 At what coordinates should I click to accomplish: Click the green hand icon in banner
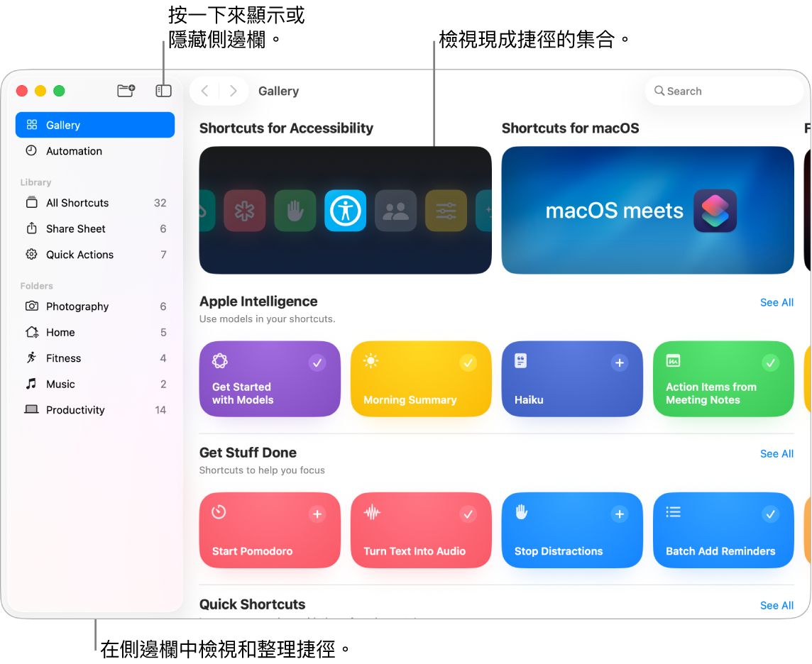295,210
